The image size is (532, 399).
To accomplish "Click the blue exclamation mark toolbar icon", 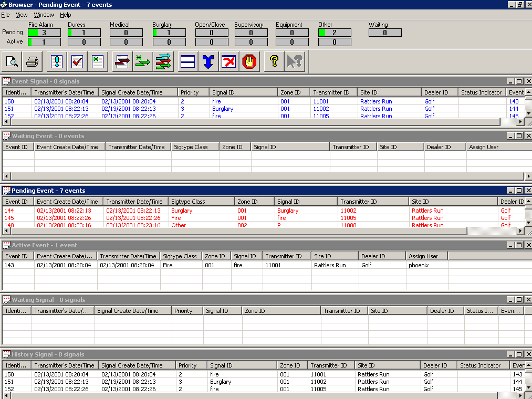I will tap(57, 62).
